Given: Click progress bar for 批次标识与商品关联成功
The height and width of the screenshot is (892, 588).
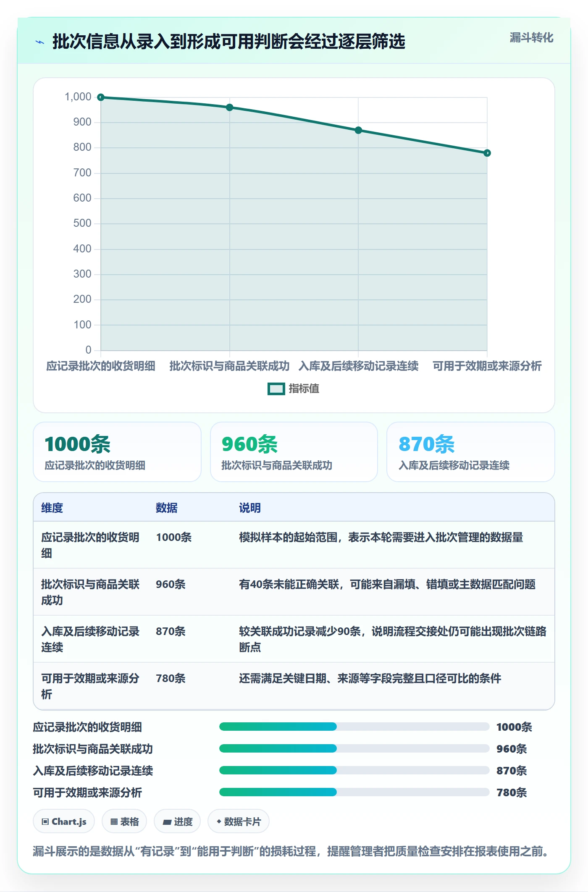Looking at the screenshot, I should (354, 748).
